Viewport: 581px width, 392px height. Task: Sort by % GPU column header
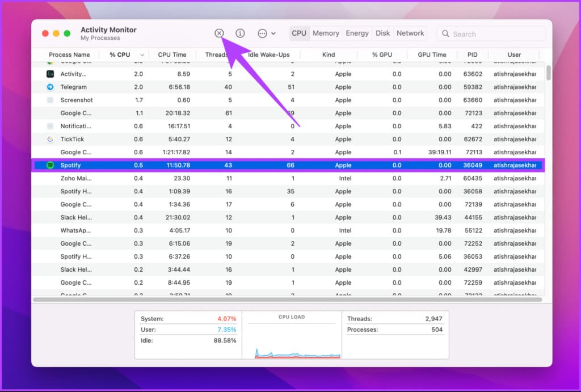point(382,54)
